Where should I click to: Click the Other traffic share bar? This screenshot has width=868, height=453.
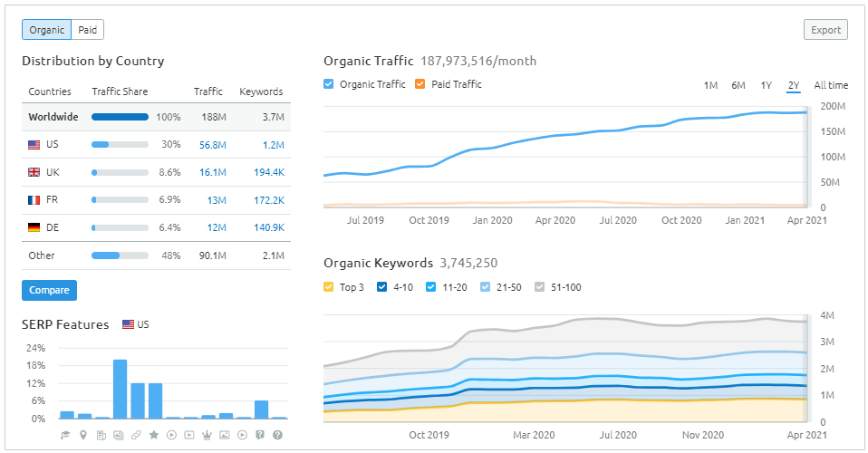(121, 255)
